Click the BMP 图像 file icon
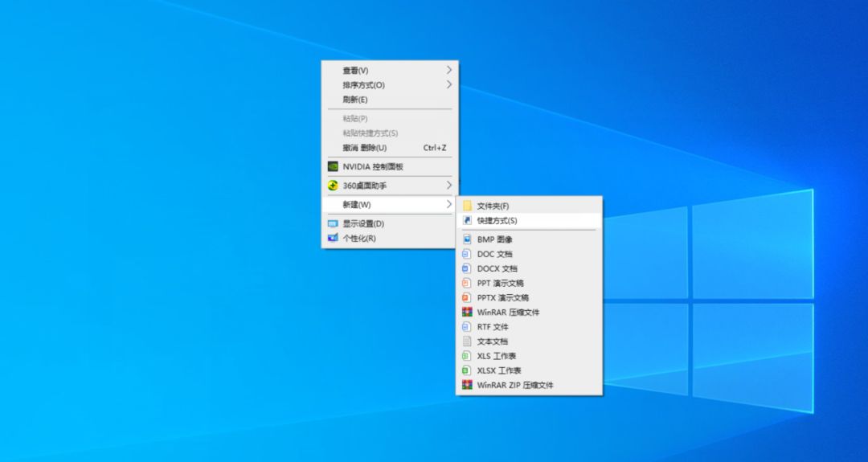Image resolution: width=868 pixels, height=462 pixels. coord(466,239)
